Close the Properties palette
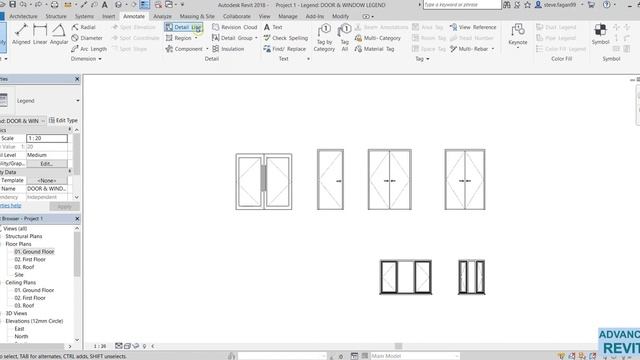640x360 pixels. [77, 79]
